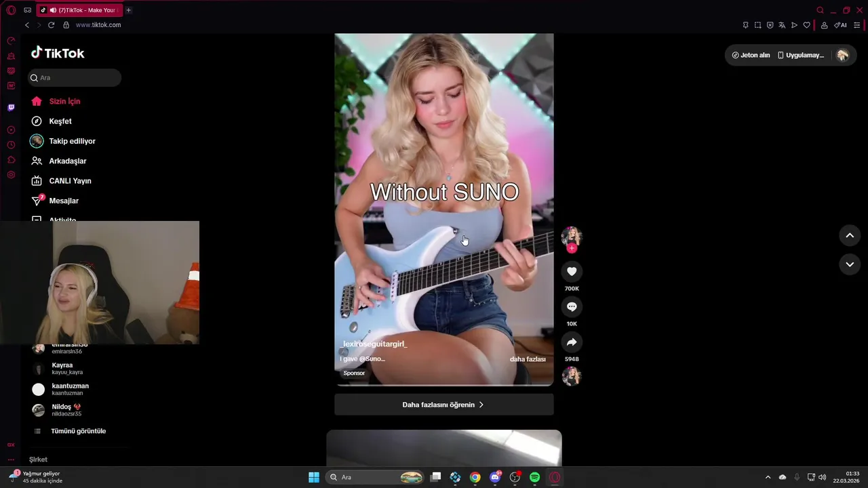This screenshot has height=488, width=868.
Task: Go back to the previous page
Action: pyautogui.click(x=27, y=25)
